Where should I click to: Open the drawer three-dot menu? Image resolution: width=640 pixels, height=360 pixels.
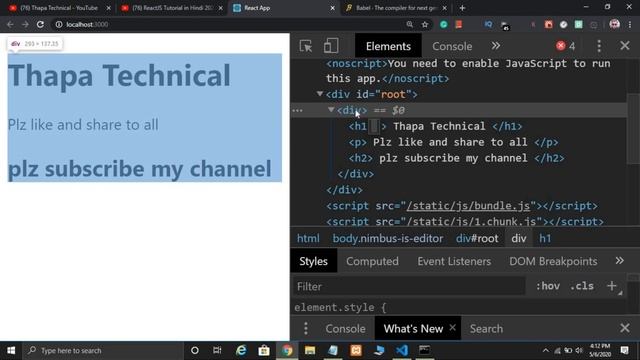[x=306, y=328]
